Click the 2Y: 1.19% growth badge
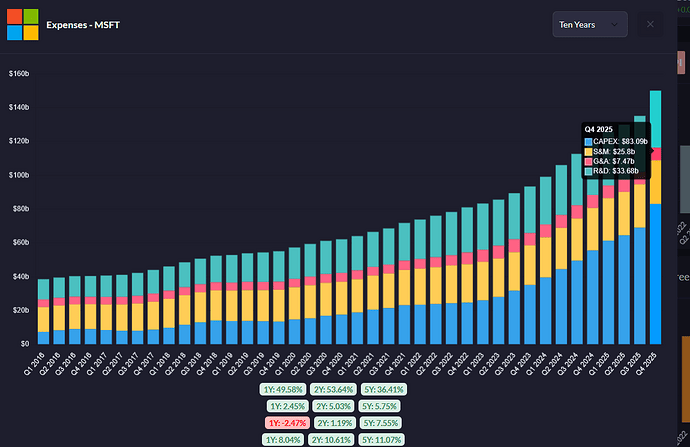Image resolution: width=690 pixels, height=447 pixels. (x=334, y=423)
